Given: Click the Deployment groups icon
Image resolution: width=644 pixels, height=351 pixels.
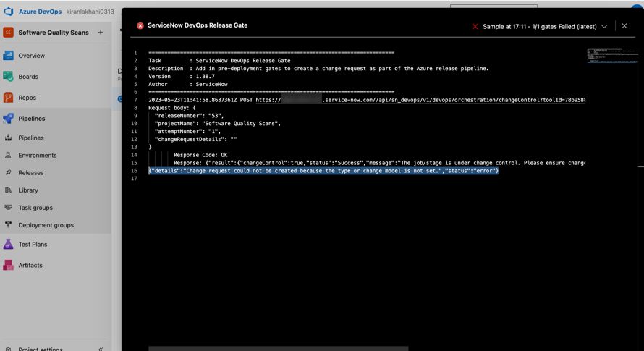Looking at the screenshot, I should coord(8,225).
